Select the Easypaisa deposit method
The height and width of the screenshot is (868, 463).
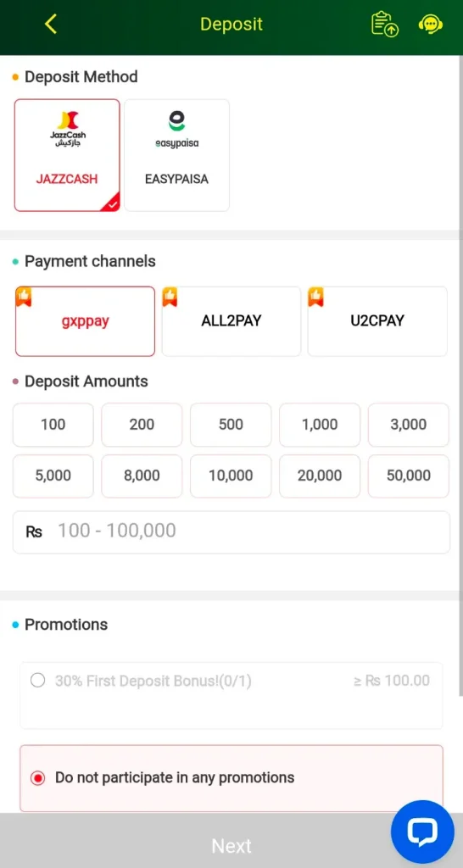tap(176, 156)
